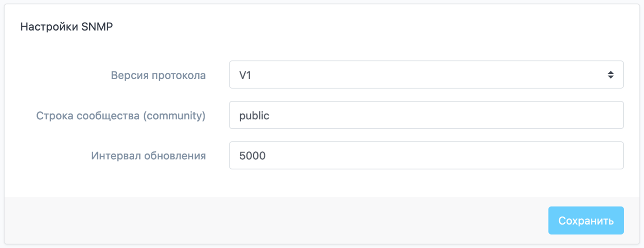
Task: Focus the Строка сообщества input field
Action: [426, 115]
